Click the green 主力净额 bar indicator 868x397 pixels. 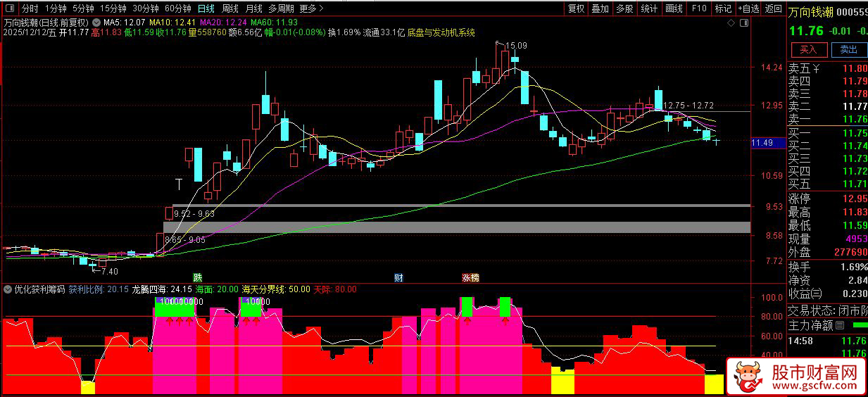[860, 325]
